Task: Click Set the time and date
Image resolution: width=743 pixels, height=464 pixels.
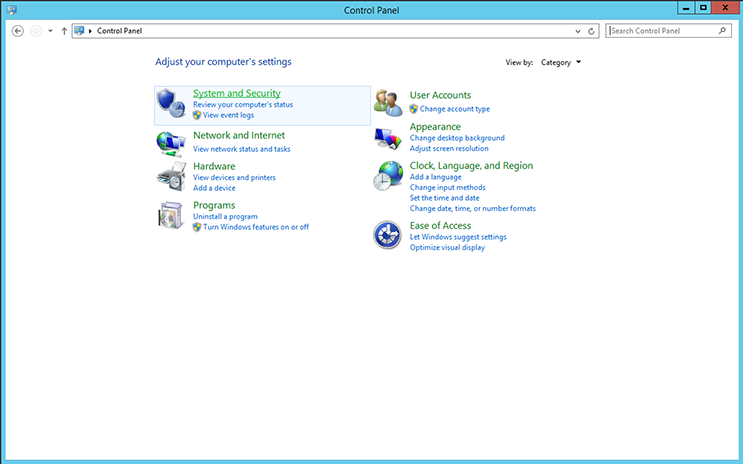Action: click(444, 198)
